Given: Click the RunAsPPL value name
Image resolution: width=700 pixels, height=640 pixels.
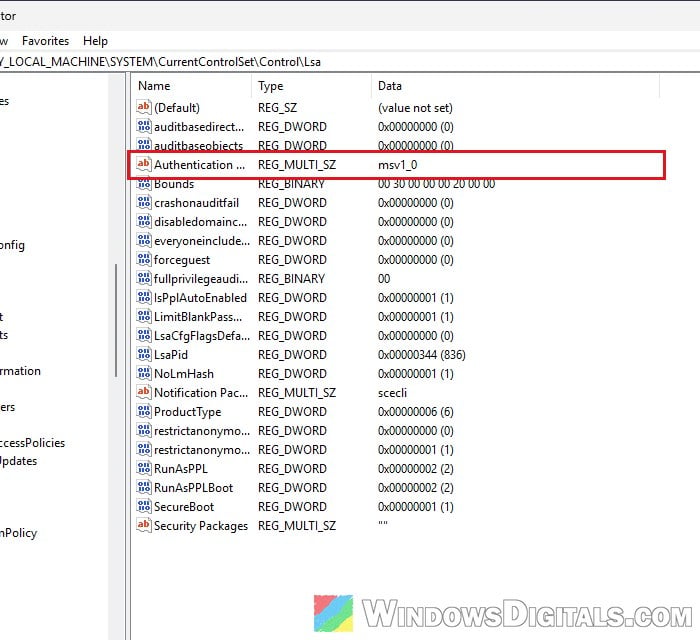Looking at the screenshot, I should click(x=181, y=469).
